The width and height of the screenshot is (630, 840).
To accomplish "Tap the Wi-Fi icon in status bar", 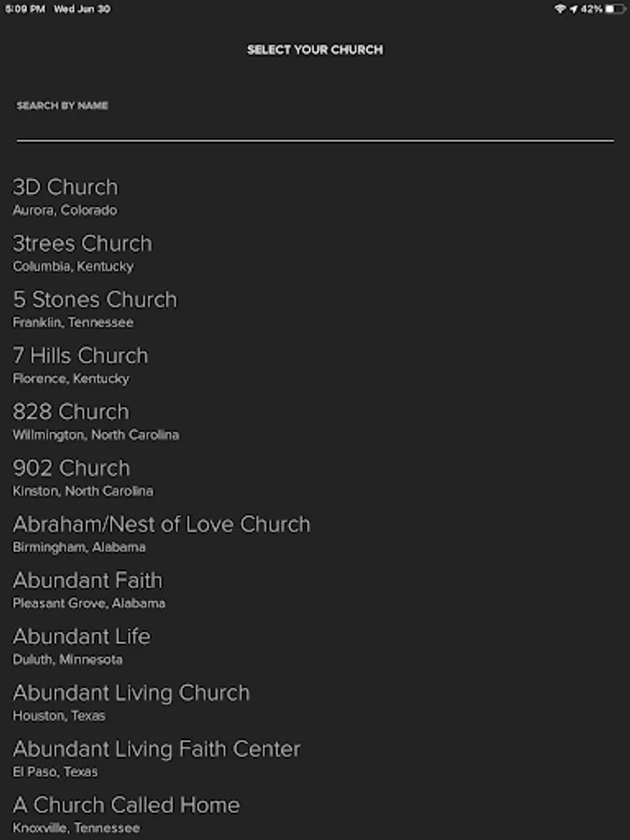I will [560, 8].
